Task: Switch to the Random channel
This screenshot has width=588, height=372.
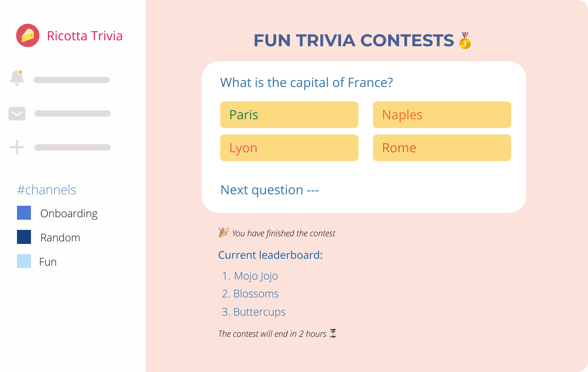Action: coord(60,238)
